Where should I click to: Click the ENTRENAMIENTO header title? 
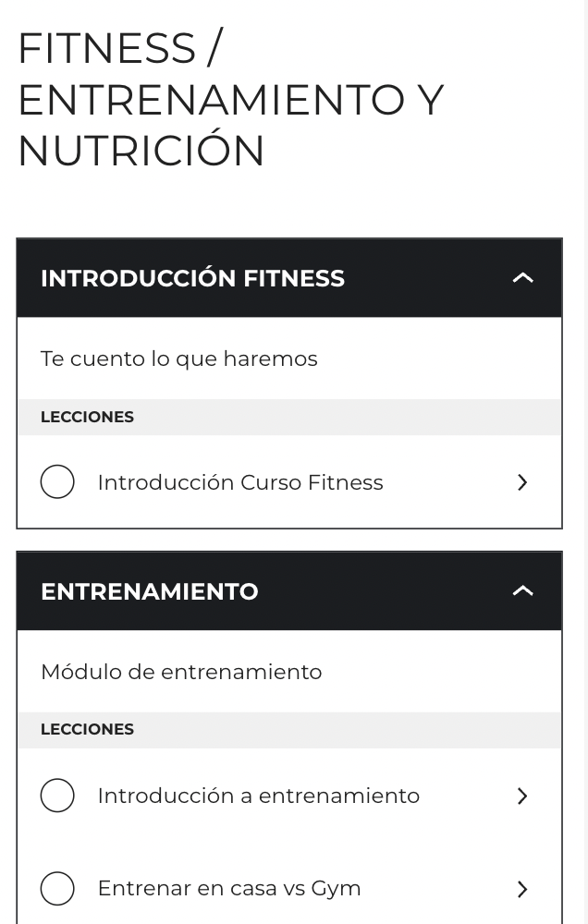[149, 591]
